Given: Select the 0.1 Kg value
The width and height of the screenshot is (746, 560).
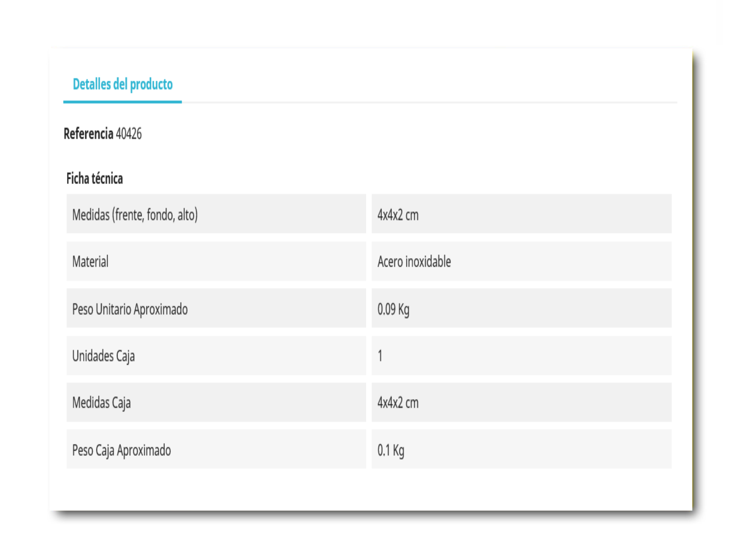Looking at the screenshot, I should click(391, 450).
